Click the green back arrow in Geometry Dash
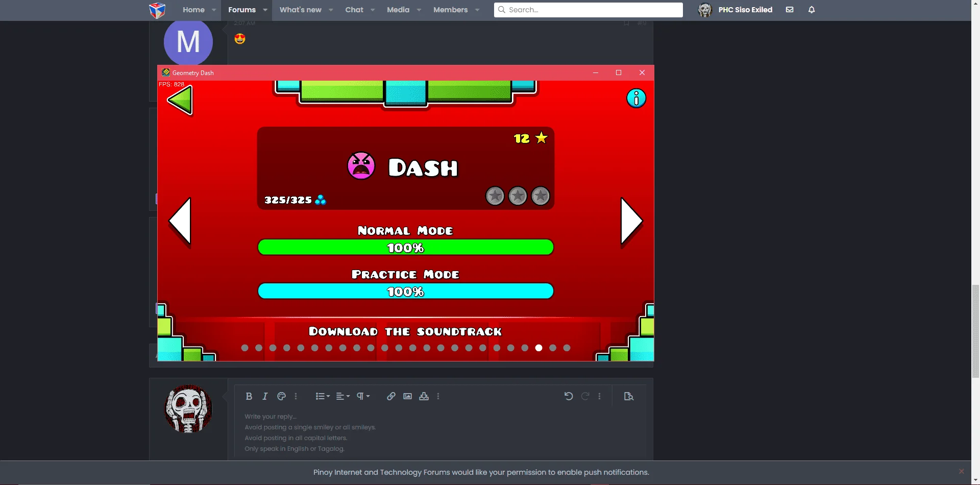The height and width of the screenshot is (485, 980). (x=180, y=100)
